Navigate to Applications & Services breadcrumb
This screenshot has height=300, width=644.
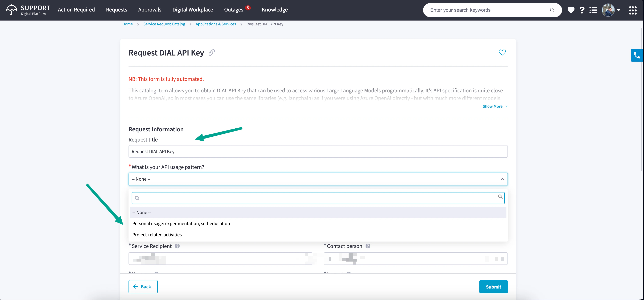pos(216,24)
